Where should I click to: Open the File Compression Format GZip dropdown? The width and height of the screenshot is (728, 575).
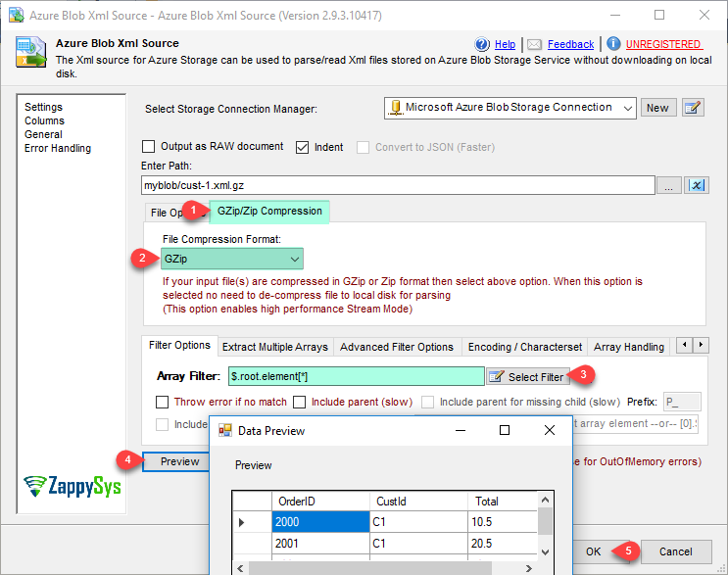232,259
